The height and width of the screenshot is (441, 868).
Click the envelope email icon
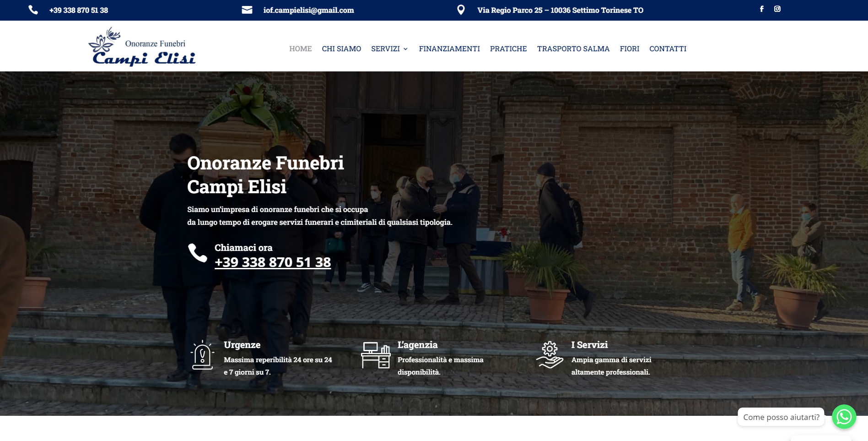coord(247,10)
